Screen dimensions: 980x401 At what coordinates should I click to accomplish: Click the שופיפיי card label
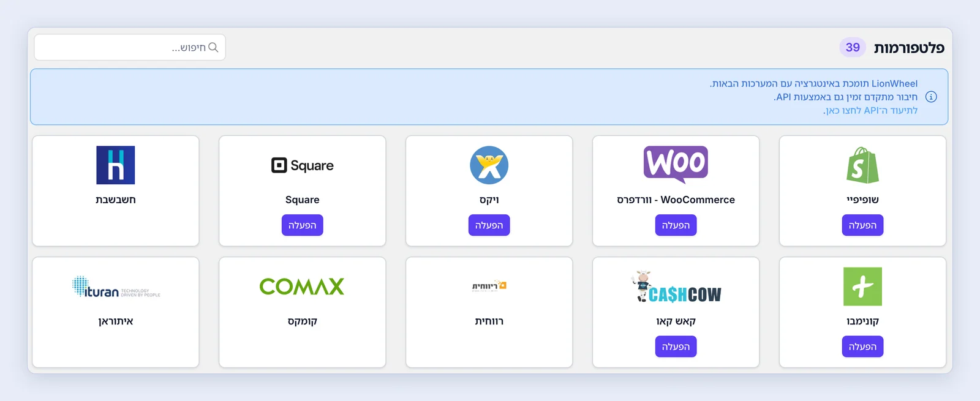862,200
